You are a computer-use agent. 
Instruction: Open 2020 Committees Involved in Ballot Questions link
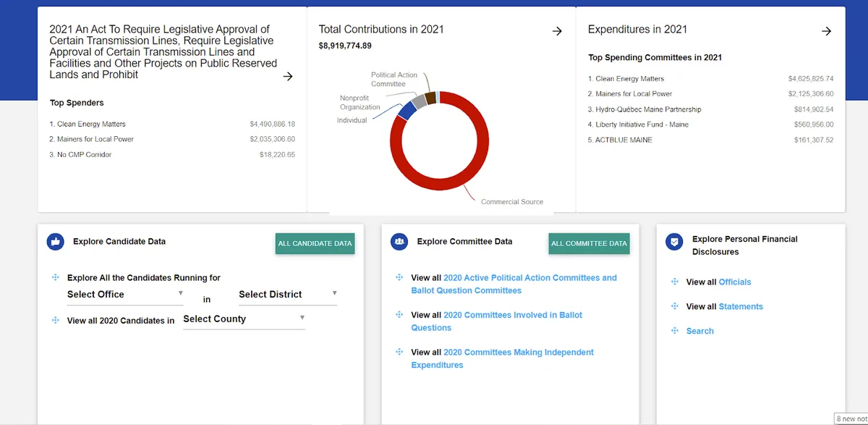pos(497,321)
